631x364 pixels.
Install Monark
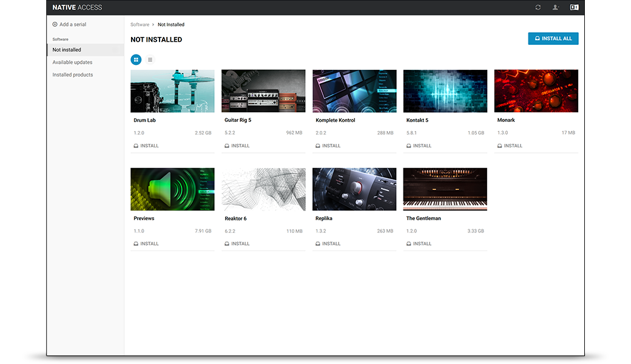click(x=510, y=146)
